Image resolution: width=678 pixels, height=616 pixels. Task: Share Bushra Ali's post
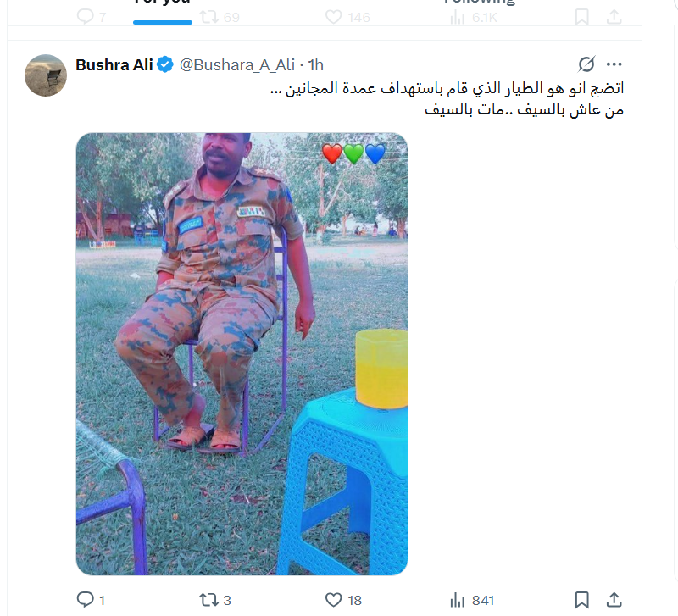tap(614, 600)
